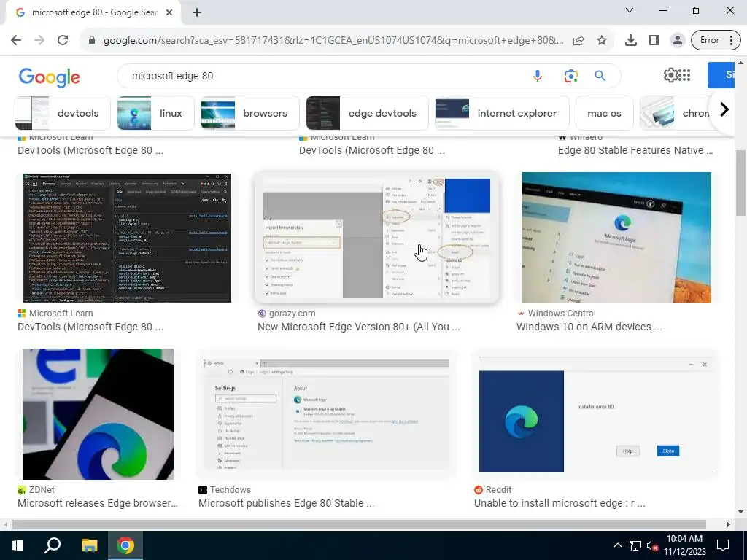Filter images by mac os chip
Screen dimensions: 747x560
click(x=604, y=113)
